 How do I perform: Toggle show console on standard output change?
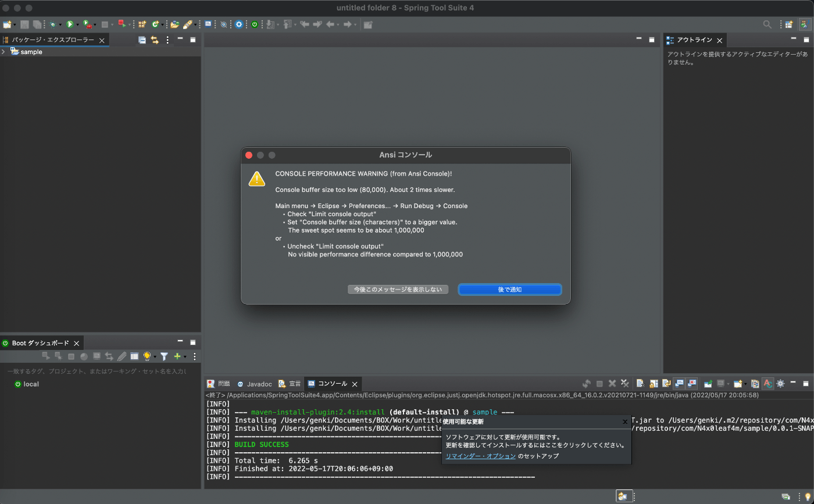coord(679,384)
